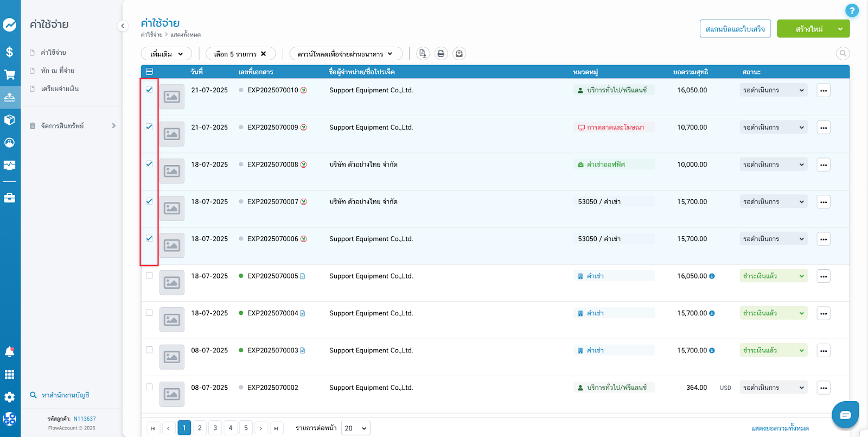Open the settings gear in left sidebar

9,397
